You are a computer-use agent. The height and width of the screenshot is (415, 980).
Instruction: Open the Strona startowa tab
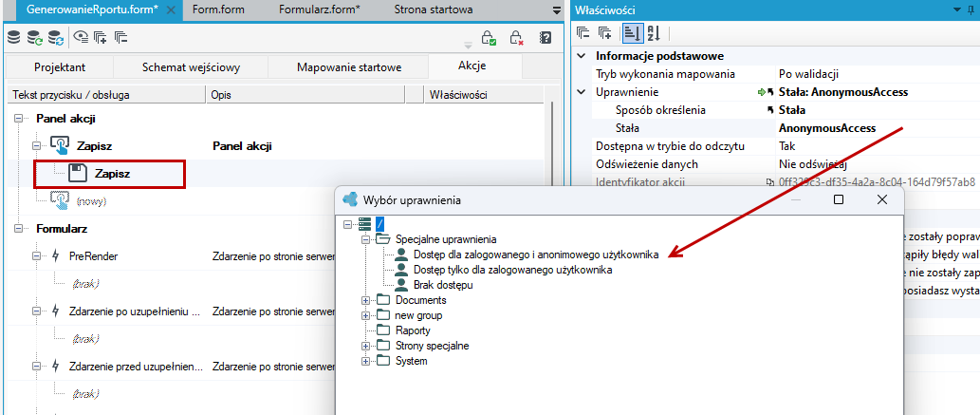point(434,9)
